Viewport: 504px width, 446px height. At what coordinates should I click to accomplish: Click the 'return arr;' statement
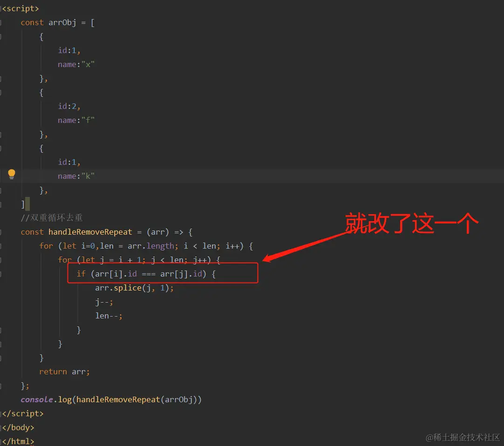[65, 372]
